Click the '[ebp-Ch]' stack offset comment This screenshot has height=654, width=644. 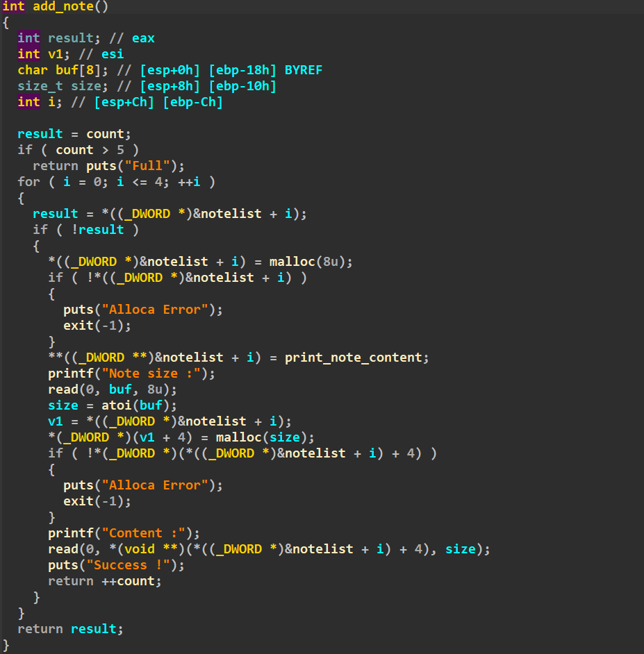tap(193, 102)
